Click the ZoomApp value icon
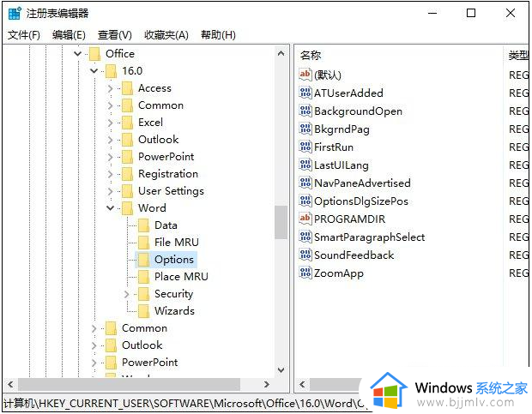 (305, 273)
